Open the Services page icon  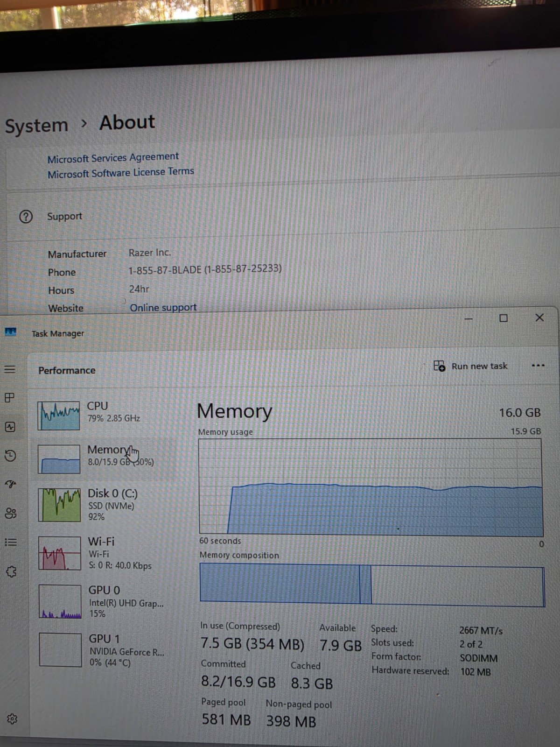pyautogui.click(x=11, y=571)
